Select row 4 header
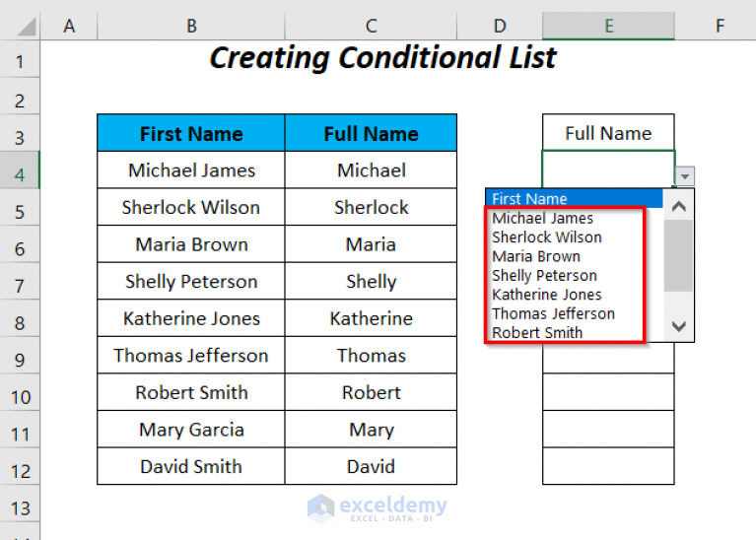Screen dimensions: 756x540 tap(20, 170)
